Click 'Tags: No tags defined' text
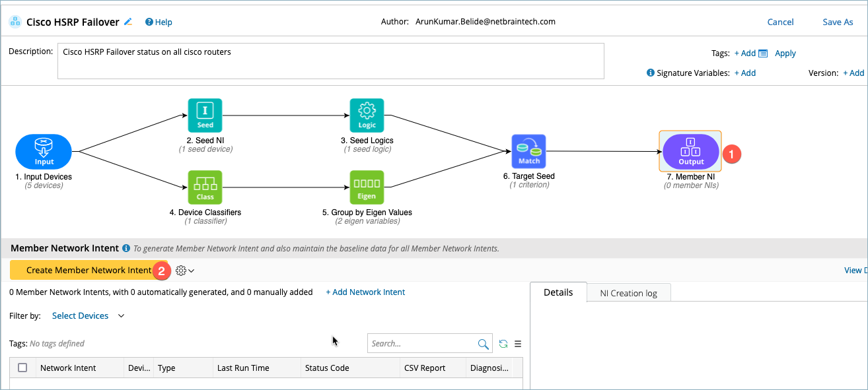This screenshot has height=390, width=868. (x=47, y=344)
